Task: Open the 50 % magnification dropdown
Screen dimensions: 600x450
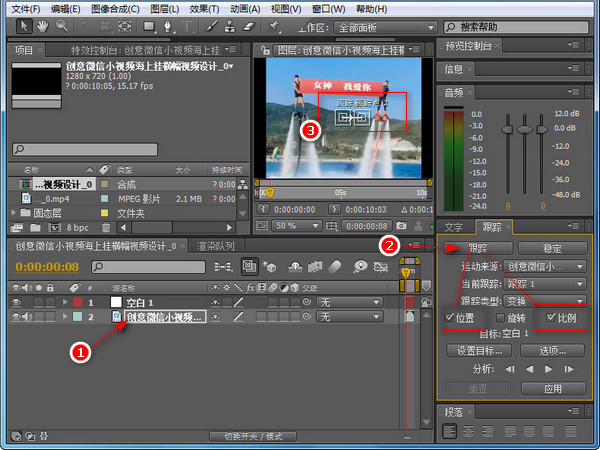Action: (x=297, y=226)
